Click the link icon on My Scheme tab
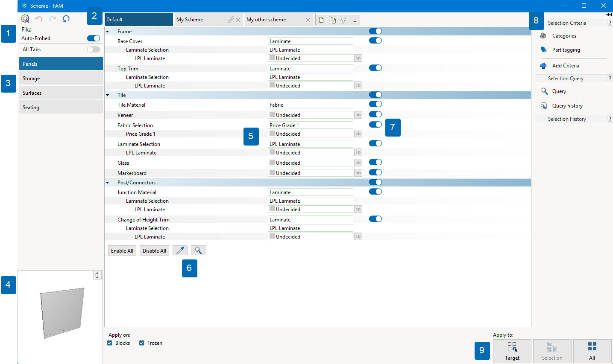The height and width of the screenshot is (364, 613). click(x=231, y=20)
